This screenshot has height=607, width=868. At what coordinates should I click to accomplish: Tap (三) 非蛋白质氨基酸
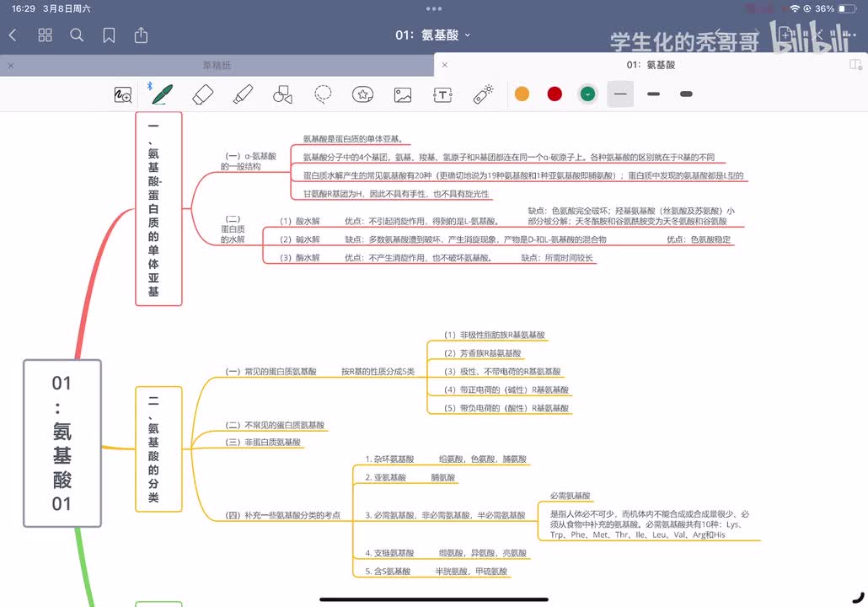(263, 442)
